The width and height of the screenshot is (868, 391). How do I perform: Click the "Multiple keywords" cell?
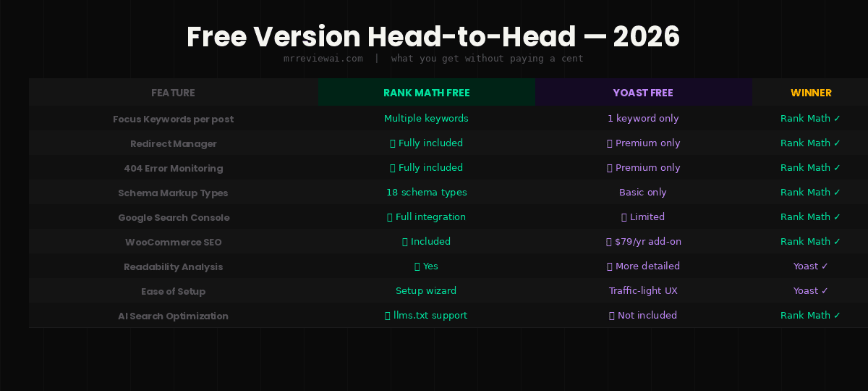pos(426,118)
